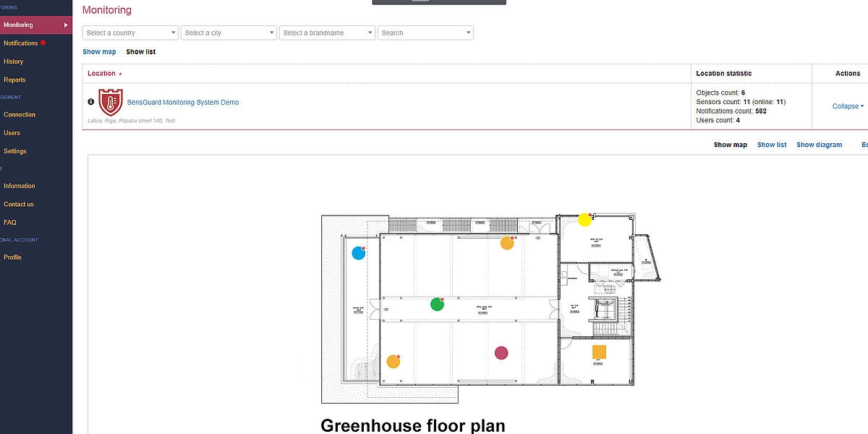Sort by the Location column header
The width and height of the screenshot is (868, 434).
(102, 73)
